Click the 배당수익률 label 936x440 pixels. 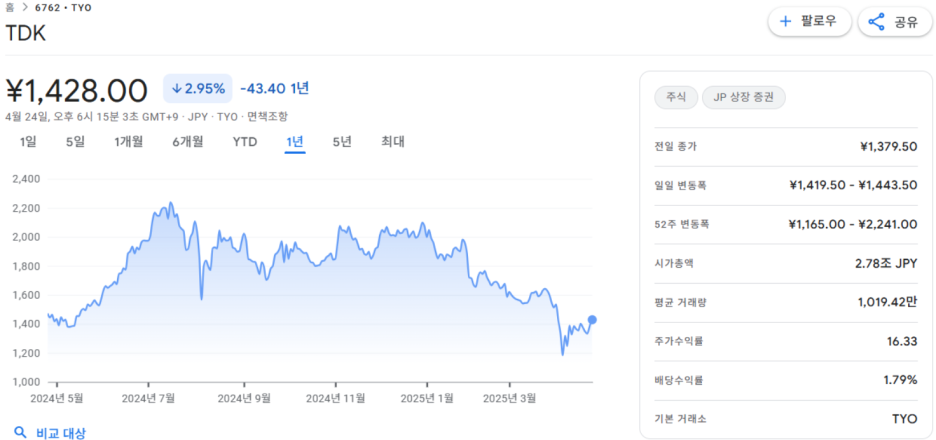pos(679,380)
